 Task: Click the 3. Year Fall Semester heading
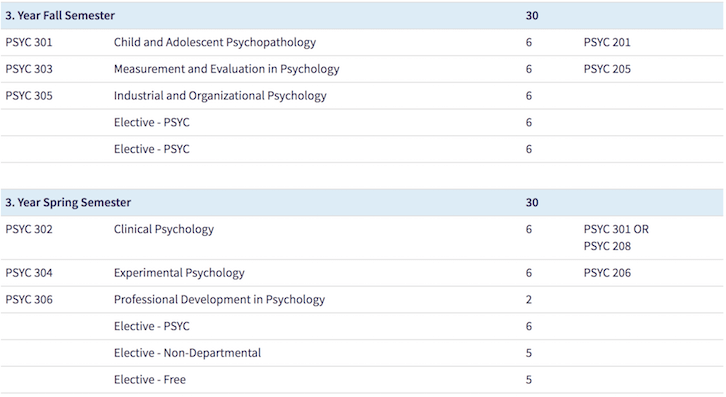(x=60, y=15)
